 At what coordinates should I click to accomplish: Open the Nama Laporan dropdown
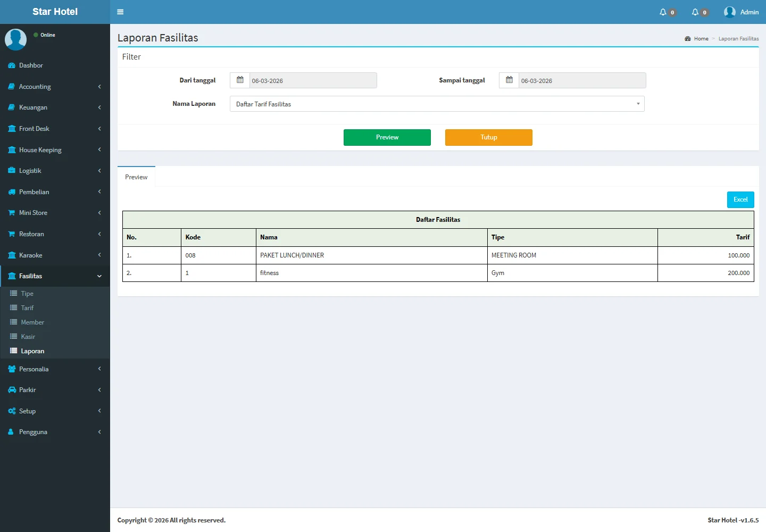(x=437, y=104)
